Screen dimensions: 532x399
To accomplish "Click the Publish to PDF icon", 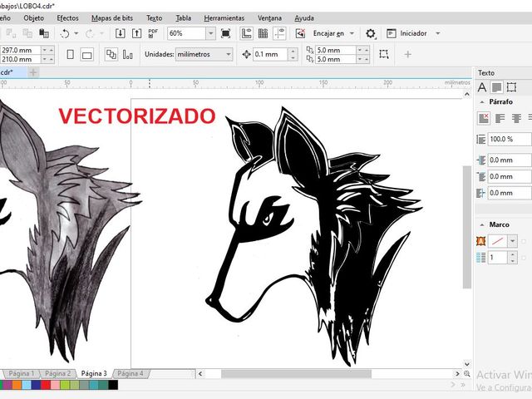I will click(x=155, y=33).
